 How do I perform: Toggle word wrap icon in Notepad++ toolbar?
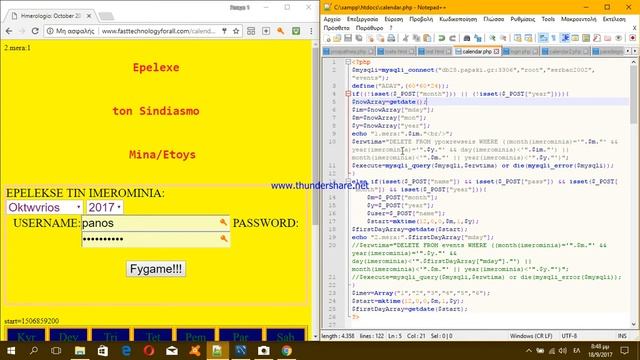tap(543, 38)
